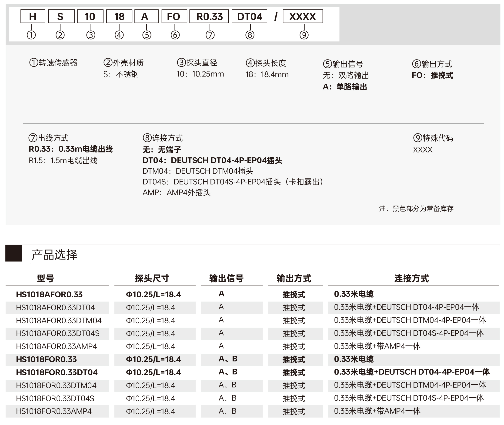Click the '连接方式' column header
This screenshot has width=504, height=425.
point(411,279)
